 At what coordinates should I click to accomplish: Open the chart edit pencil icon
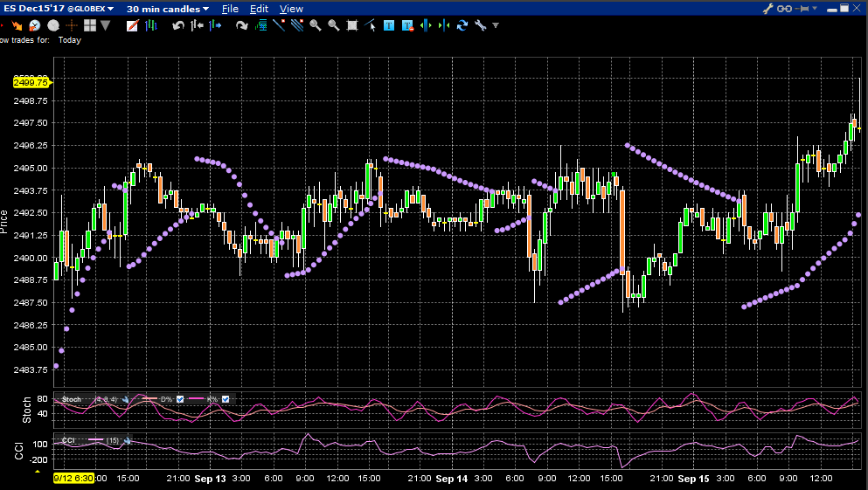pos(132,25)
